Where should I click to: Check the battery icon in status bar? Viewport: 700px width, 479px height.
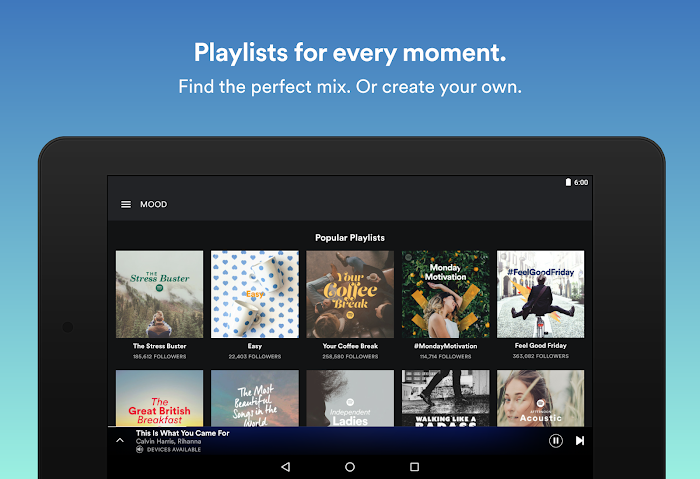click(568, 182)
